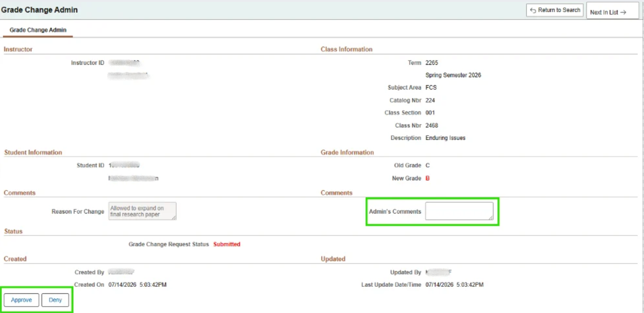Click the Created On date and time value
Viewport: 644px width, 313px height.
point(138,285)
